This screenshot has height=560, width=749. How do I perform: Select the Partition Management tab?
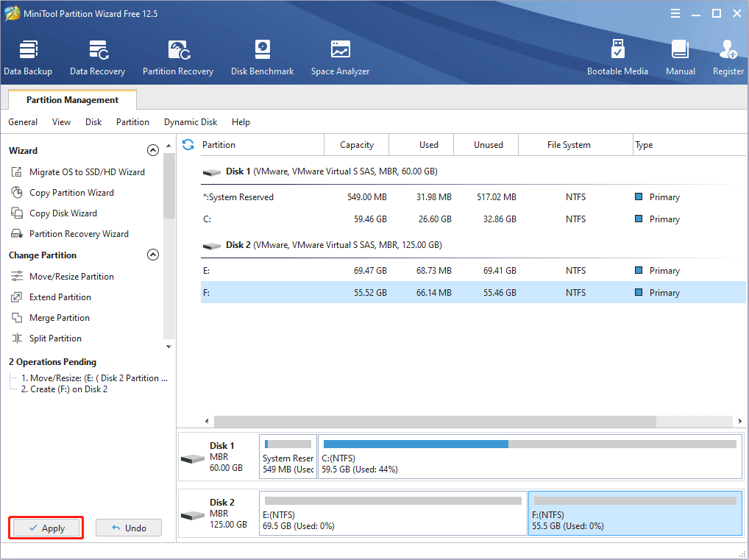pyautogui.click(x=73, y=100)
